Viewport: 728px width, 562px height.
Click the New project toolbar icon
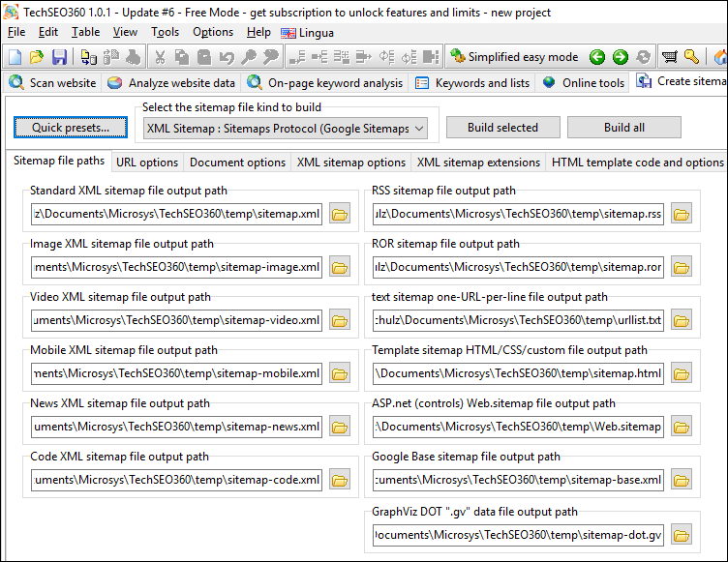[x=15, y=57]
